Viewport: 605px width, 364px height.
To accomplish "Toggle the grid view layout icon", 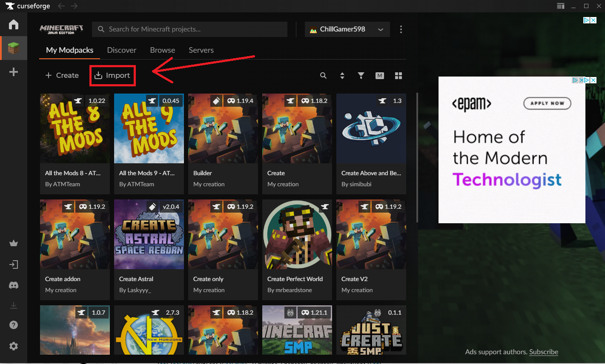I will (x=399, y=76).
